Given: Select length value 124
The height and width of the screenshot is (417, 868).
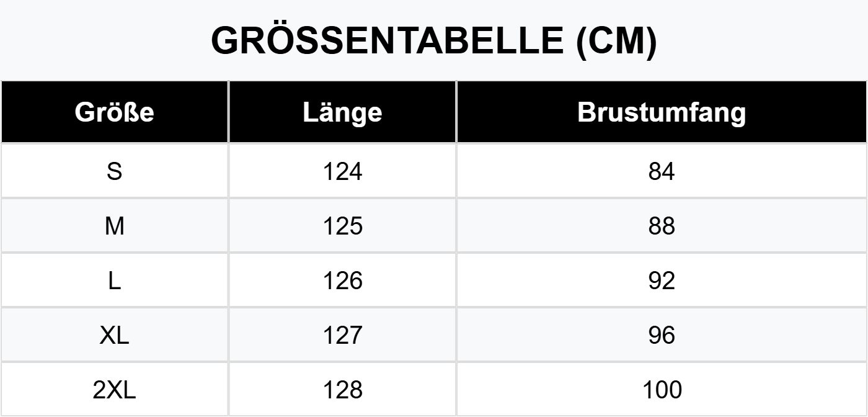Looking at the screenshot, I should tap(342, 171).
